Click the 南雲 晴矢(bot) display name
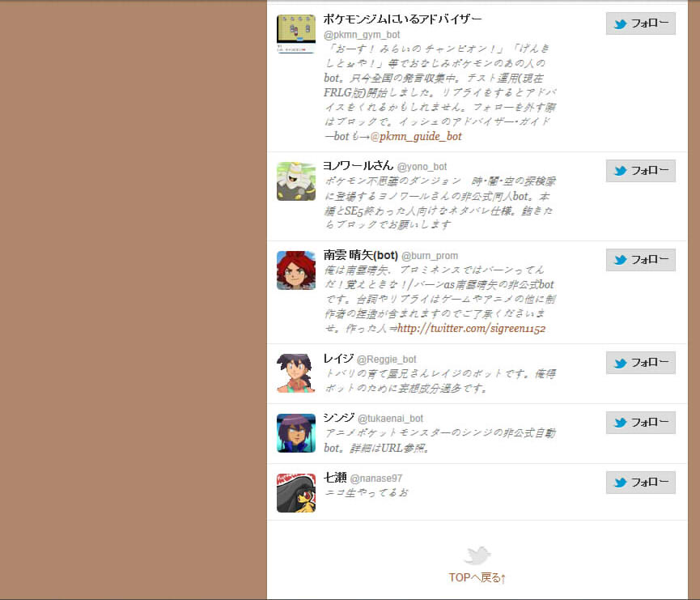The width and height of the screenshot is (700, 600). 361,255
